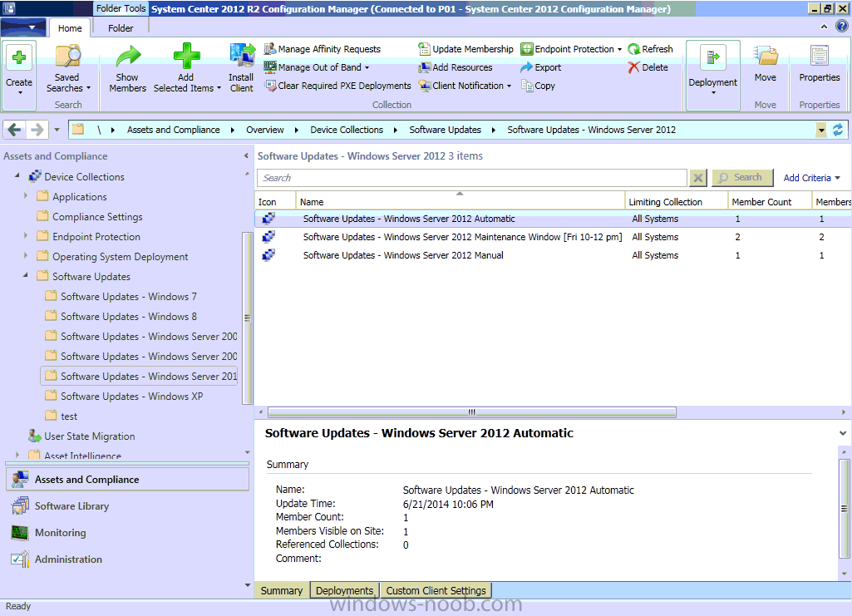The image size is (852, 616).
Task: Select the test folder
Action: tap(62, 416)
